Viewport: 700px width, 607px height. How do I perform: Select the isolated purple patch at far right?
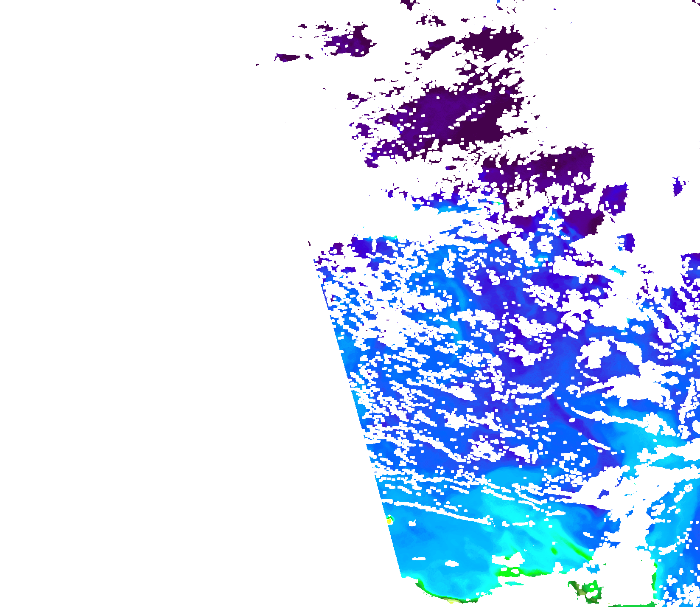pyautogui.click(x=678, y=186)
